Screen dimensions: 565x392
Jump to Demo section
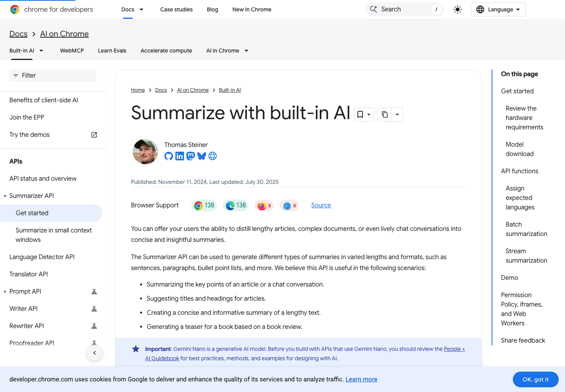click(509, 278)
